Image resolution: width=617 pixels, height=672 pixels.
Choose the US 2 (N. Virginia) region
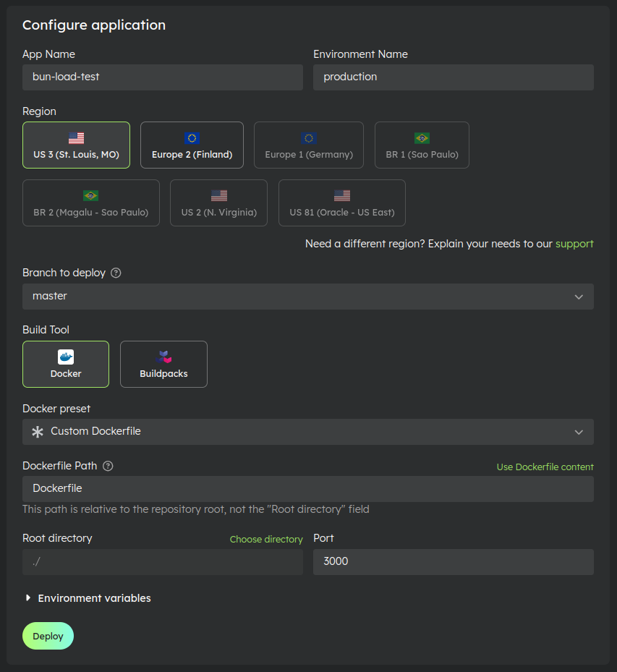tap(218, 203)
